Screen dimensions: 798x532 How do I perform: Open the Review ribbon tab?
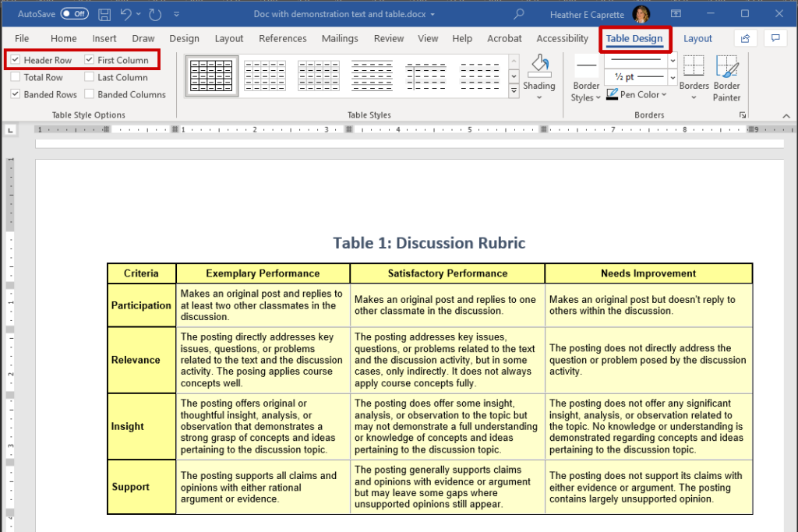pos(388,38)
